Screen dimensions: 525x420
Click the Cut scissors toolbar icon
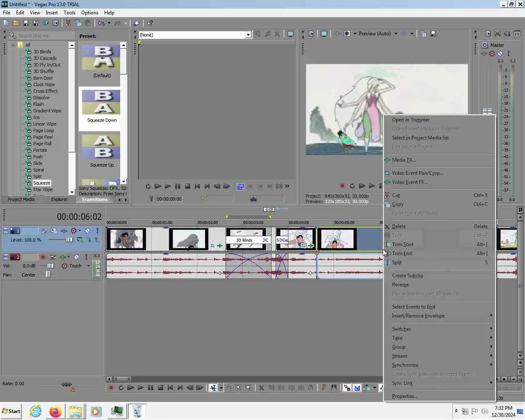point(68,23)
